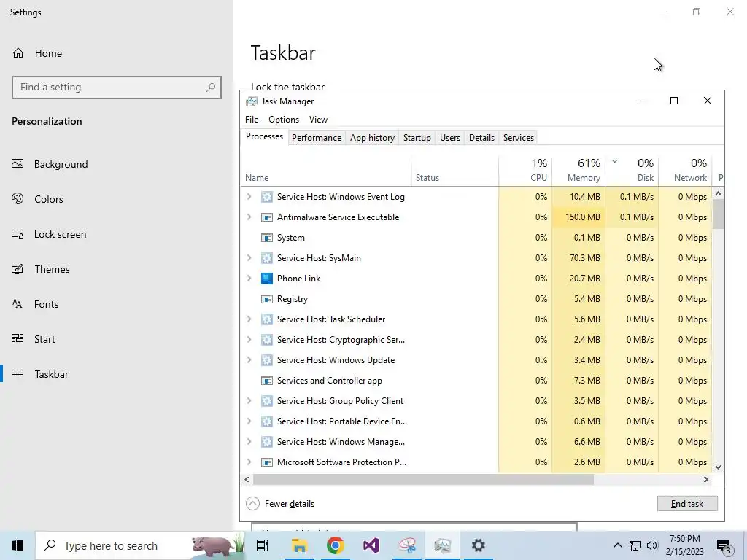Click the Settings gear taskbar icon

click(x=479, y=545)
